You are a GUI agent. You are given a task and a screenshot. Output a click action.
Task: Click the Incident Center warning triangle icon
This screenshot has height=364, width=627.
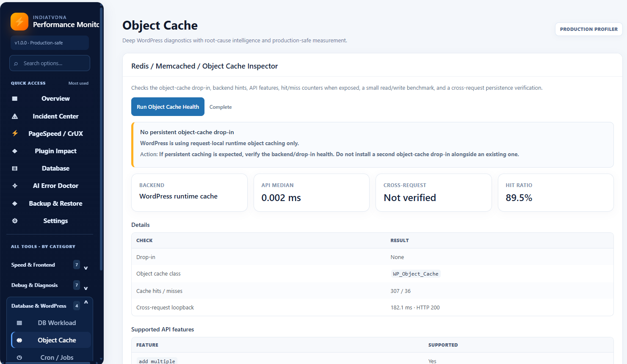pyautogui.click(x=15, y=116)
